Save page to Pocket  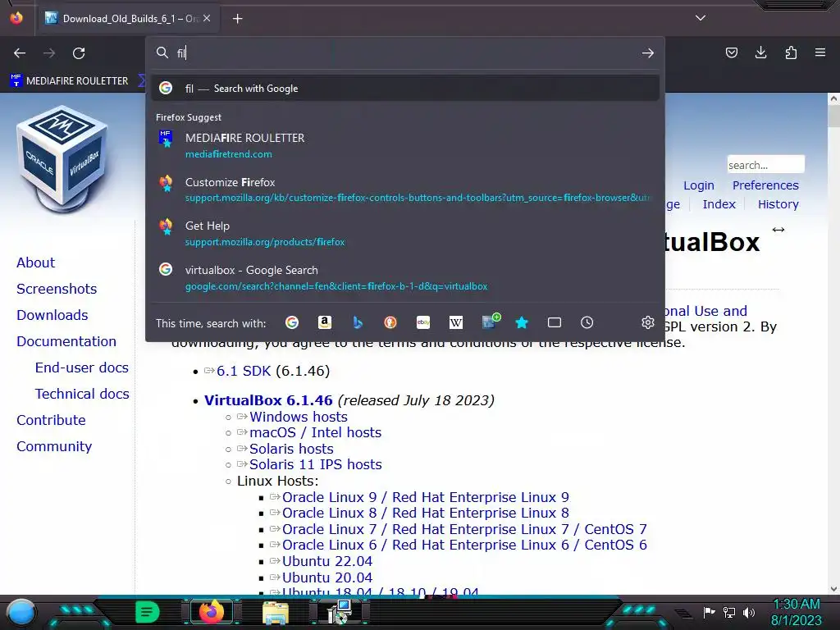point(731,52)
